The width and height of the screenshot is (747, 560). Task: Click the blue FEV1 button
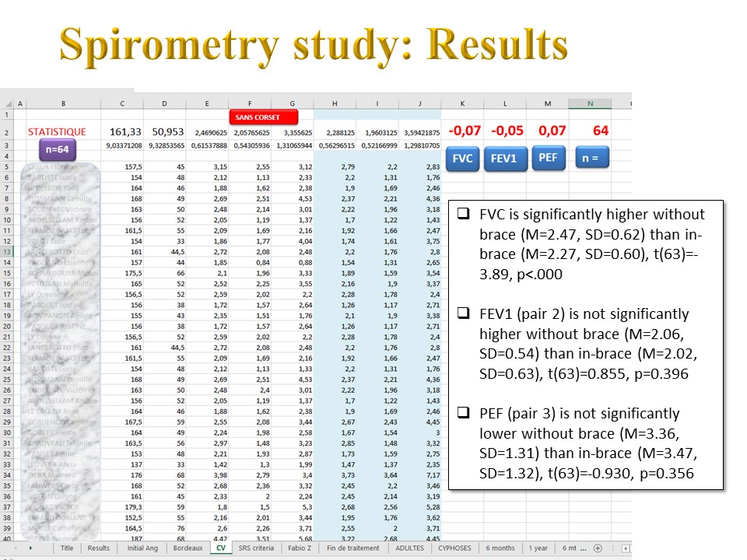[x=506, y=159]
